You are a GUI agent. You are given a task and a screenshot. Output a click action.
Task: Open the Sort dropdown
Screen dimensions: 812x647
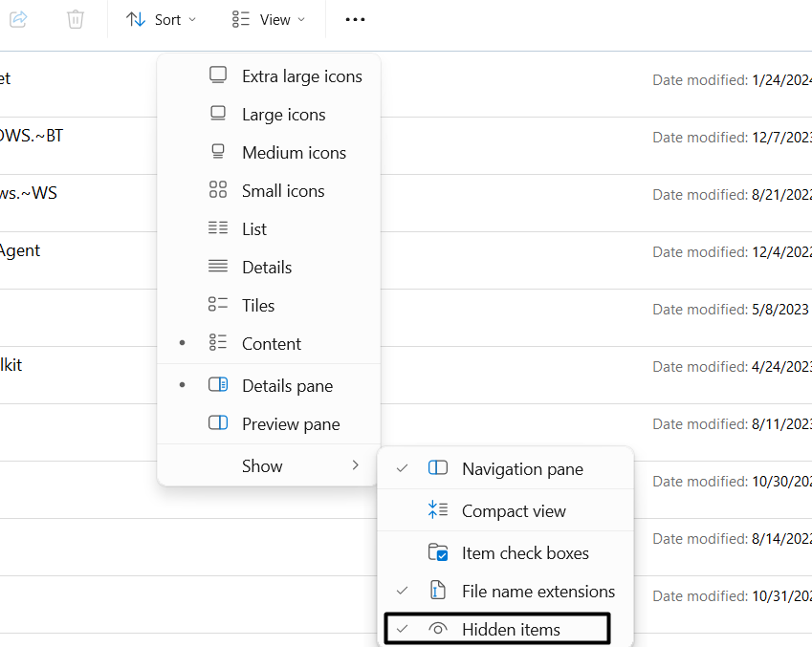(161, 19)
